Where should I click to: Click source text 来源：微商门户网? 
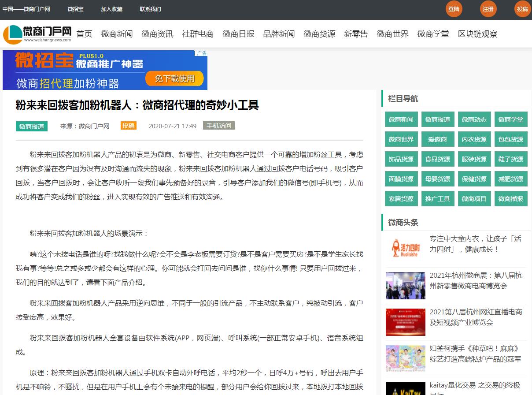click(x=85, y=126)
